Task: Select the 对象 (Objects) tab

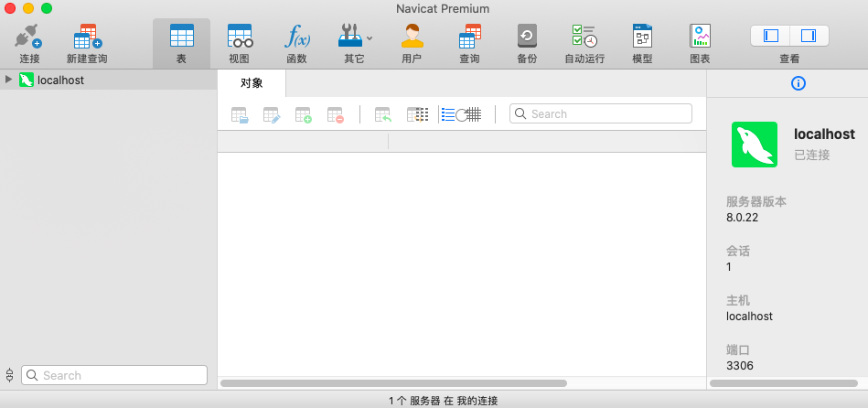Action: click(x=252, y=83)
